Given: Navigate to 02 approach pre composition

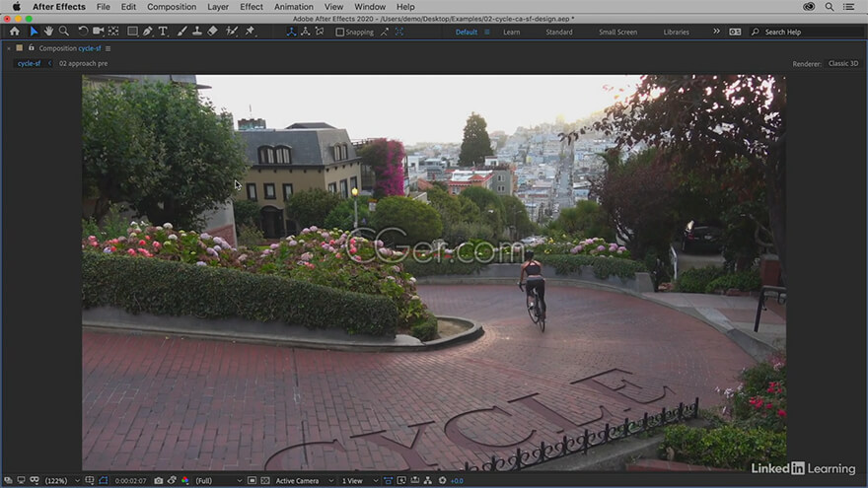Looking at the screenshot, I should tap(83, 64).
